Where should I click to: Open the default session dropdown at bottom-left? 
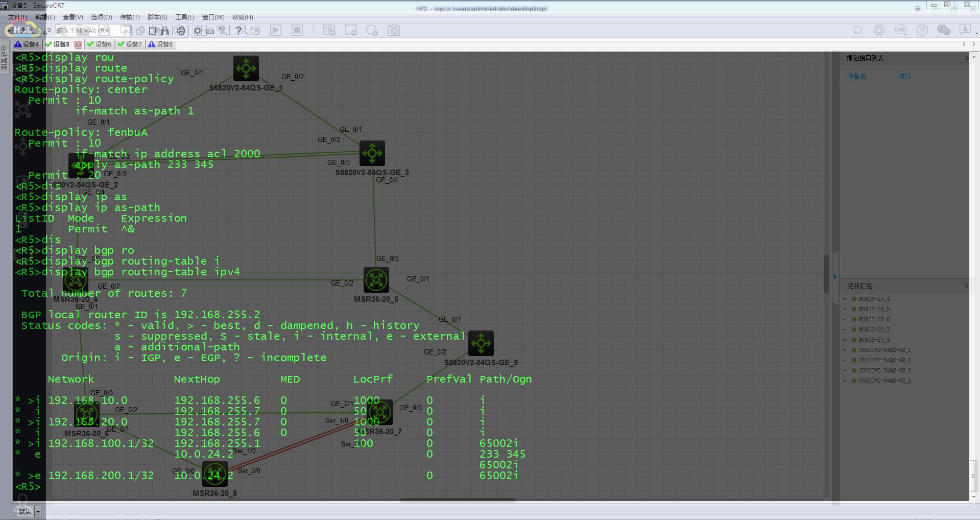point(37,511)
